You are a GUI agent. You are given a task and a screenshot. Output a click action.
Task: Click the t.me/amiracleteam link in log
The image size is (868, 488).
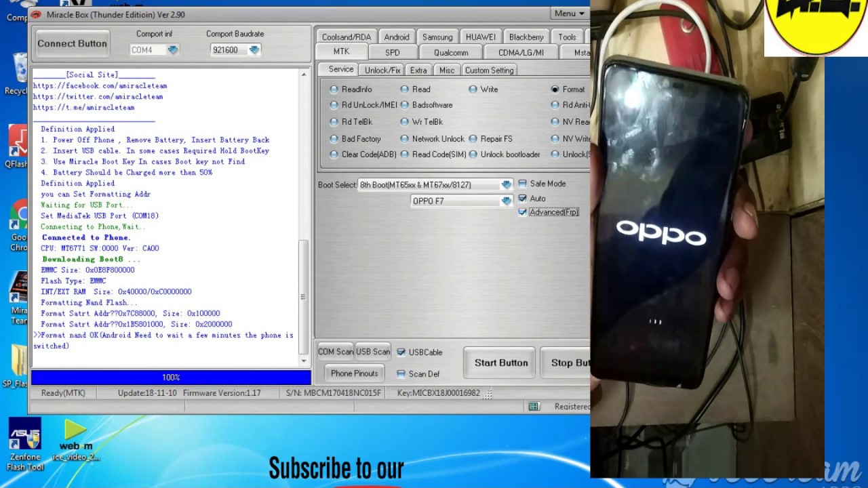(83, 108)
